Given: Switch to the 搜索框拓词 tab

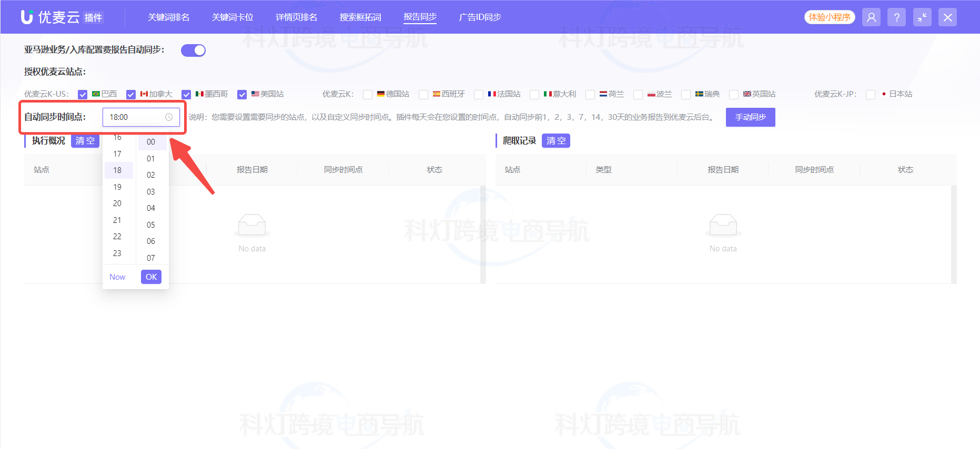Looking at the screenshot, I should point(360,17).
